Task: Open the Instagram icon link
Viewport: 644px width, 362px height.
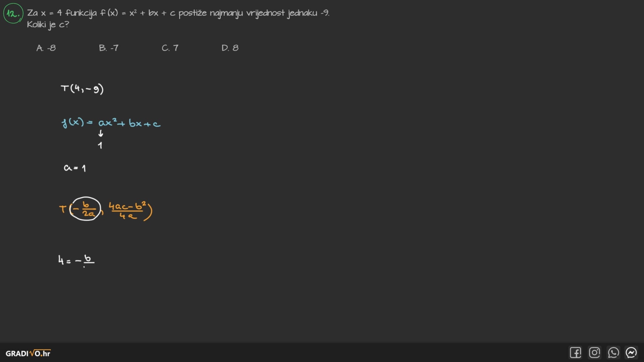Action: pos(594,353)
